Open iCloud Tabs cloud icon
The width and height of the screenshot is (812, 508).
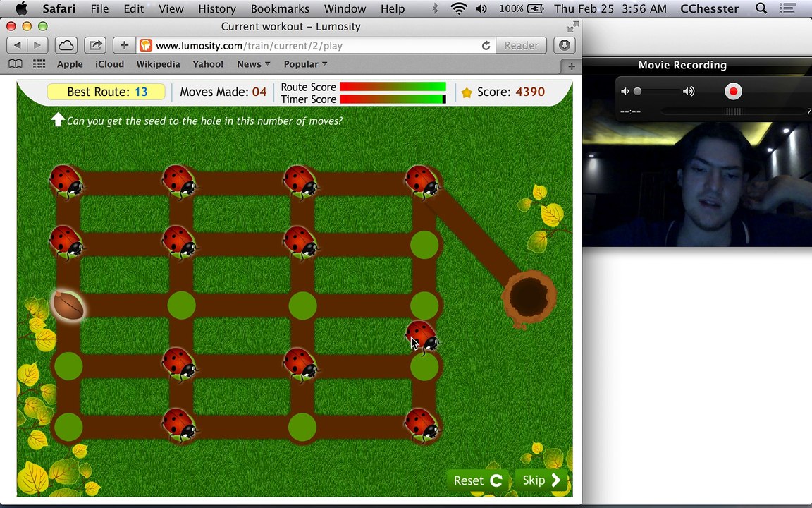pyautogui.click(x=66, y=45)
